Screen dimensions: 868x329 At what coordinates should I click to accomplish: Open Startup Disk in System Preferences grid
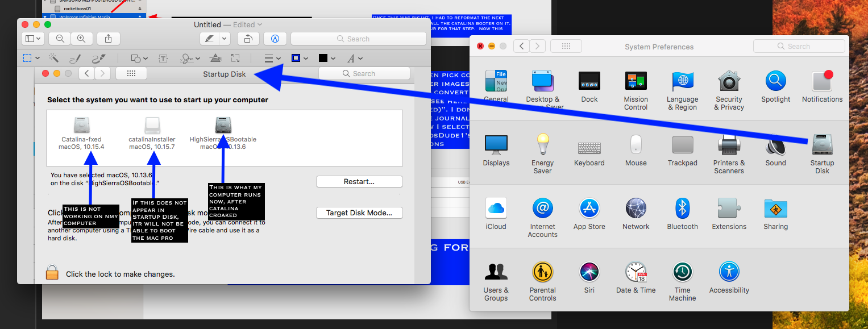tap(823, 153)
